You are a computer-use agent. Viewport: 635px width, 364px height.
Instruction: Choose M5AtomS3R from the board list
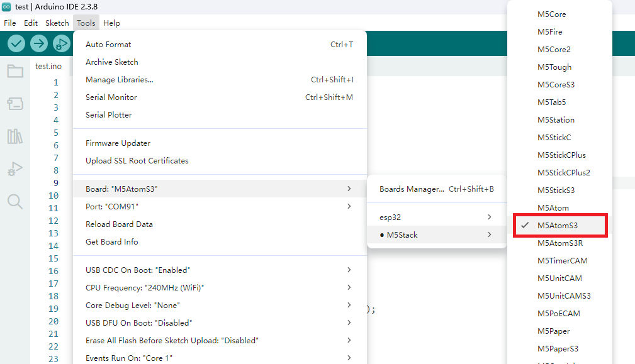coord(560,243)
